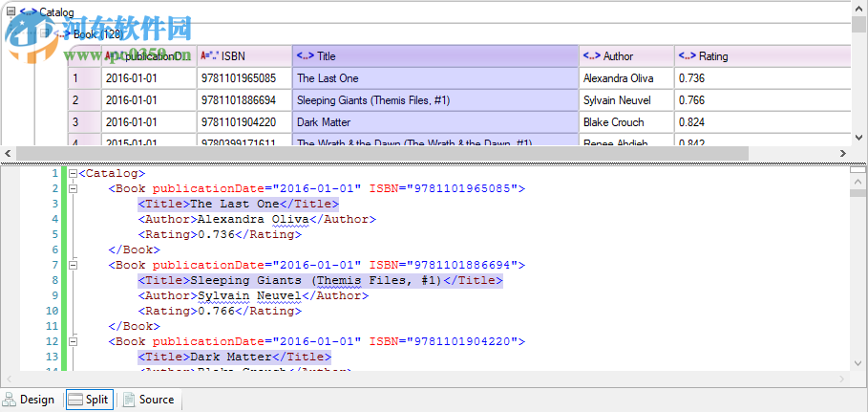Click the Rating column element icon
The height and width of the screenshot is (412, 868).
(688, 56)
